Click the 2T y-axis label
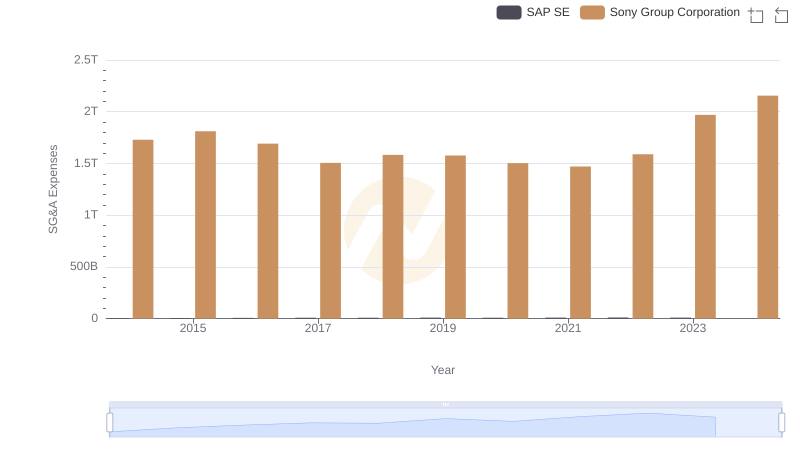800x461 pixels. [91, 111]
